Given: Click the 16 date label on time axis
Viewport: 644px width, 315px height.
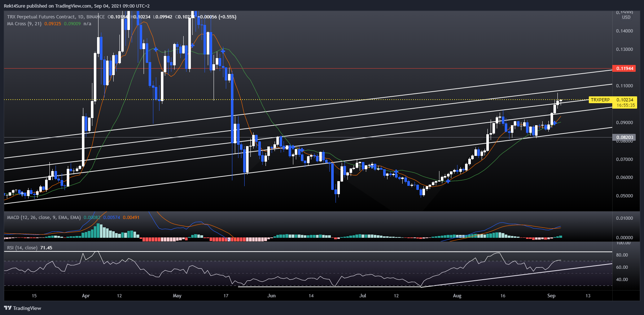Looking at the screenshot, I should click(x=503, y=296).
